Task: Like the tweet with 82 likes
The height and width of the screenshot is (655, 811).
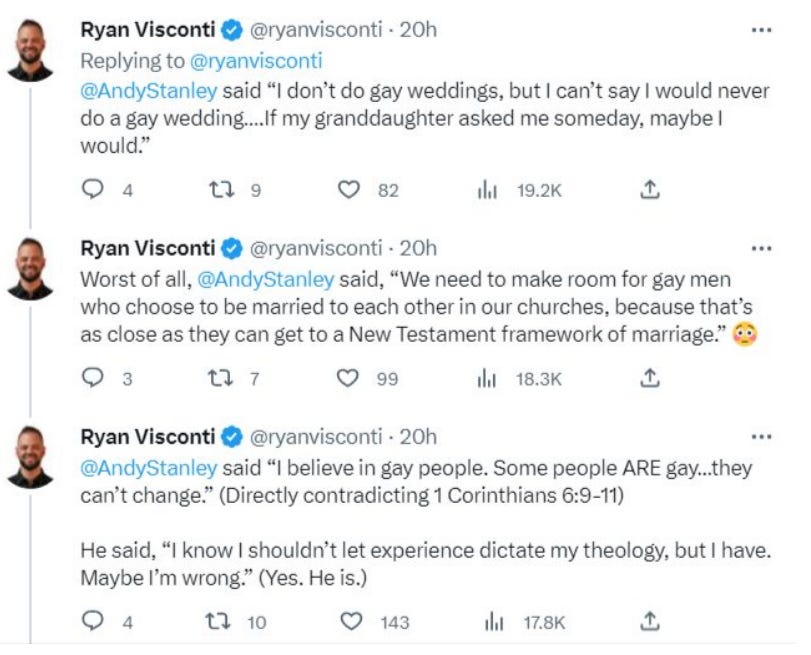Action: click(x=349, y=189)
